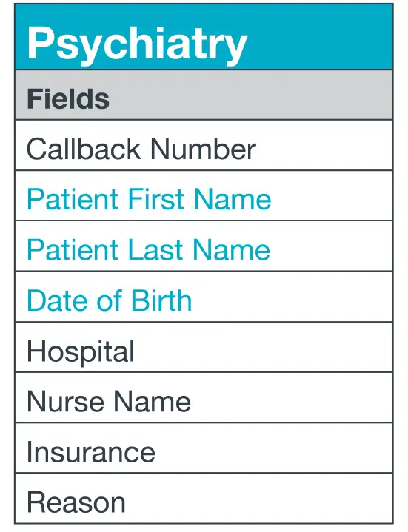Click the Psychiatry header title
The height and width of the screenshot is (532, 408).
point(137,44)
